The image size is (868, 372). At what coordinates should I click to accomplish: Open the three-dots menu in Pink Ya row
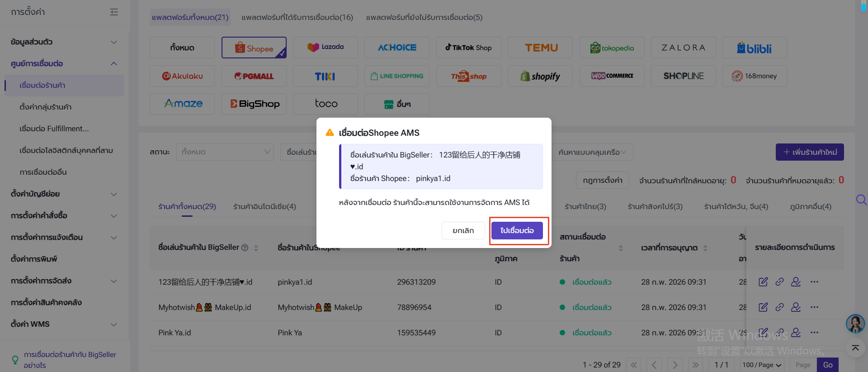(814, 333)
